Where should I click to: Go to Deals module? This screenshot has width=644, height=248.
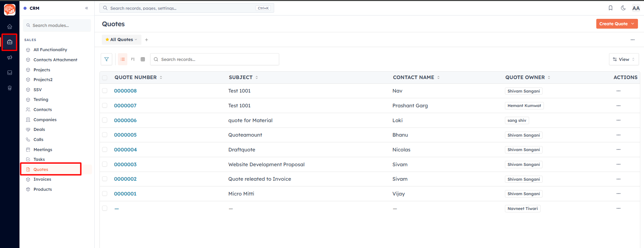(39, 130)
